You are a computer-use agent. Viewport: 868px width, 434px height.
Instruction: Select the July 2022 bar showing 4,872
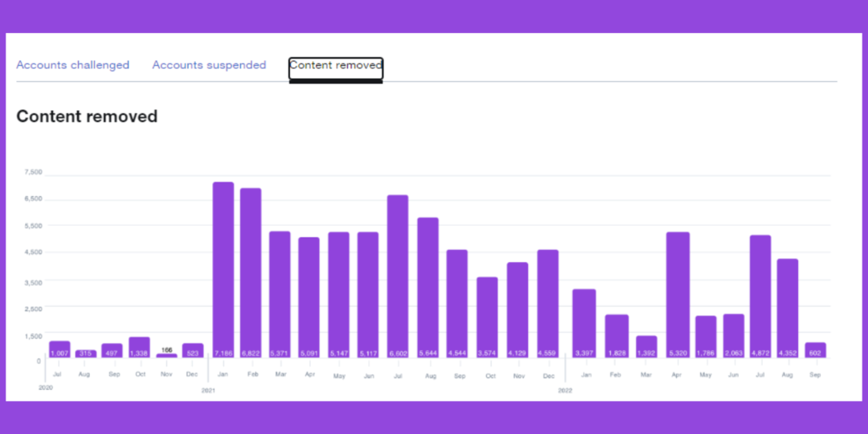[760, 296]
